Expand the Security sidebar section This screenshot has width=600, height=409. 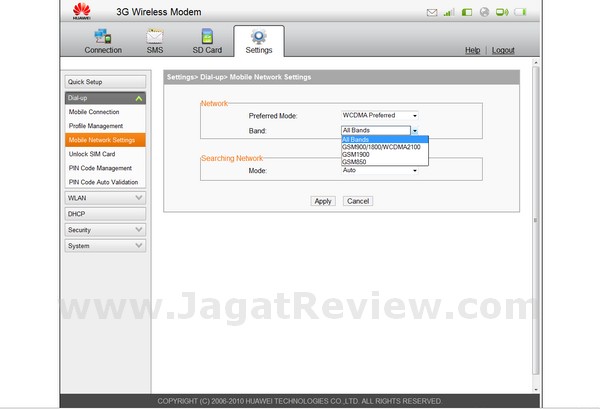pyautogui.click(x=105, y=230)
